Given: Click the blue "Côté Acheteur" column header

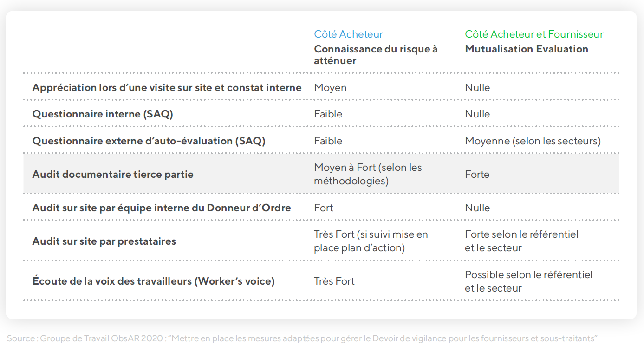Looking at the screenshot, I should tap(348, 34).
